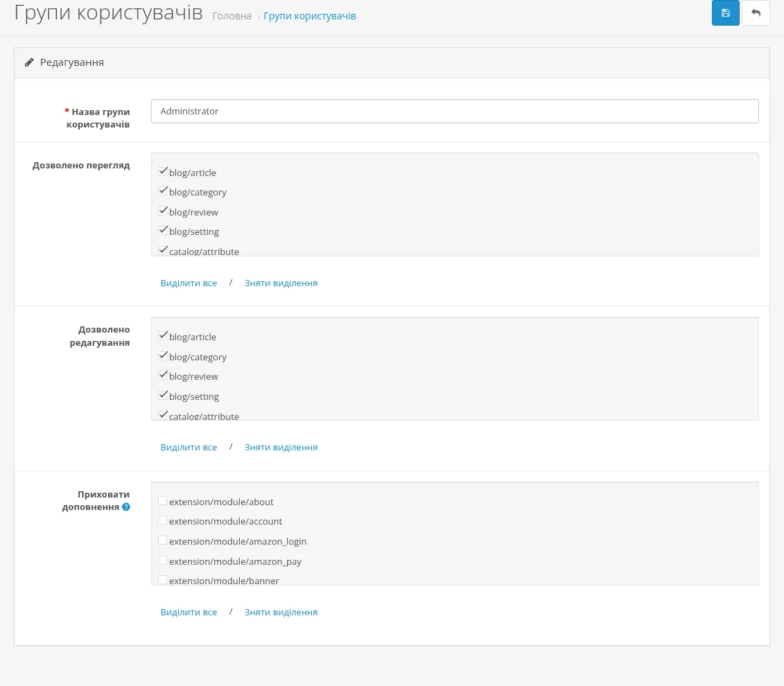Click Виділити все under Дозволено перегляд
Screen dimensions: 784x686
(x=189, y=283)
